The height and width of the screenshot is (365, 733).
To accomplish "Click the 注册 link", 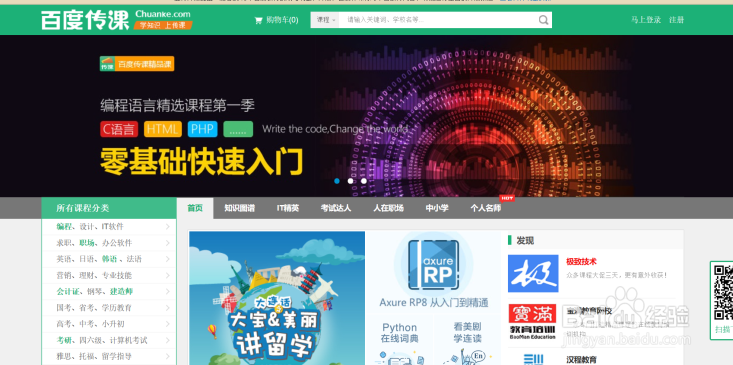I will point(676,20).
